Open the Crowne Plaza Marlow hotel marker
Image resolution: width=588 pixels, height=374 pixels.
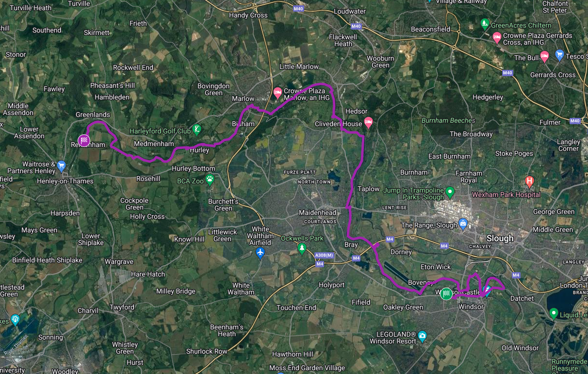click(x=278, y=93)
